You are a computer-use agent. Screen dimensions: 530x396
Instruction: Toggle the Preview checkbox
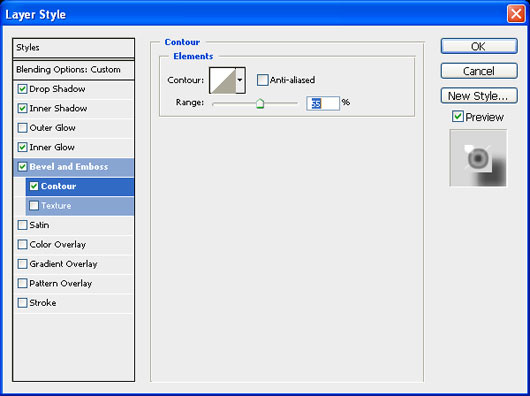(x=458, y=117)
